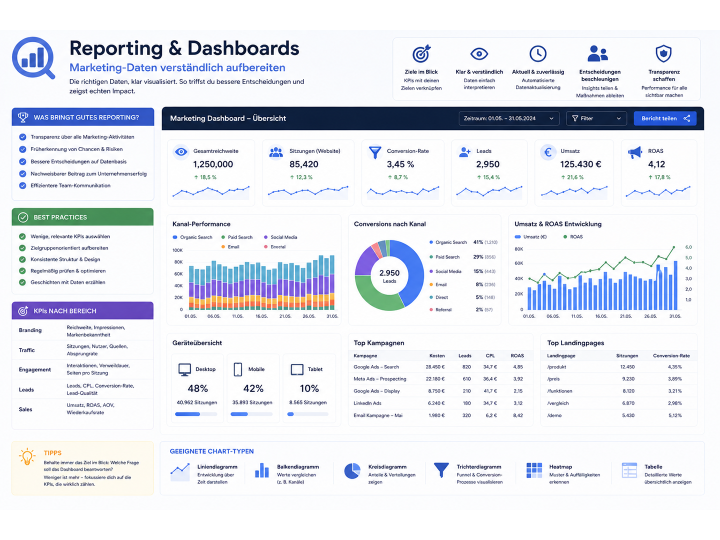720x540 pixels.
Task: Toggle Umsatz legend in Umsatz & ROAS chart
Action: click(x=531, y=237)
